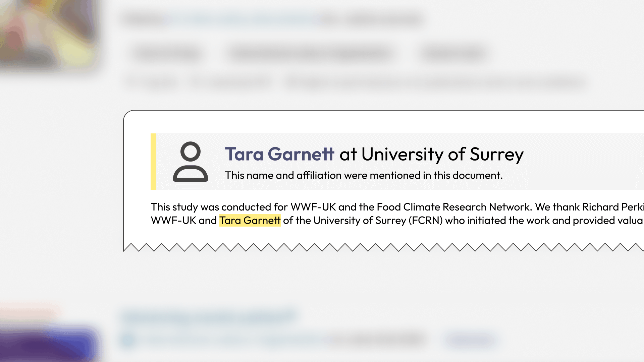Open the Tara Garnett name link in heading
Viewport: 644px width, 362px height.
279,154
